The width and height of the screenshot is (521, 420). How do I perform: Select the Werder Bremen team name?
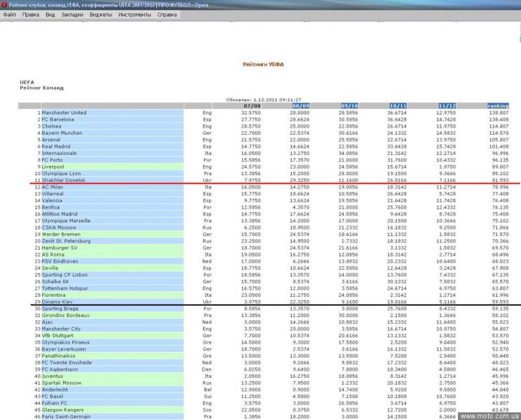[61, 234]
